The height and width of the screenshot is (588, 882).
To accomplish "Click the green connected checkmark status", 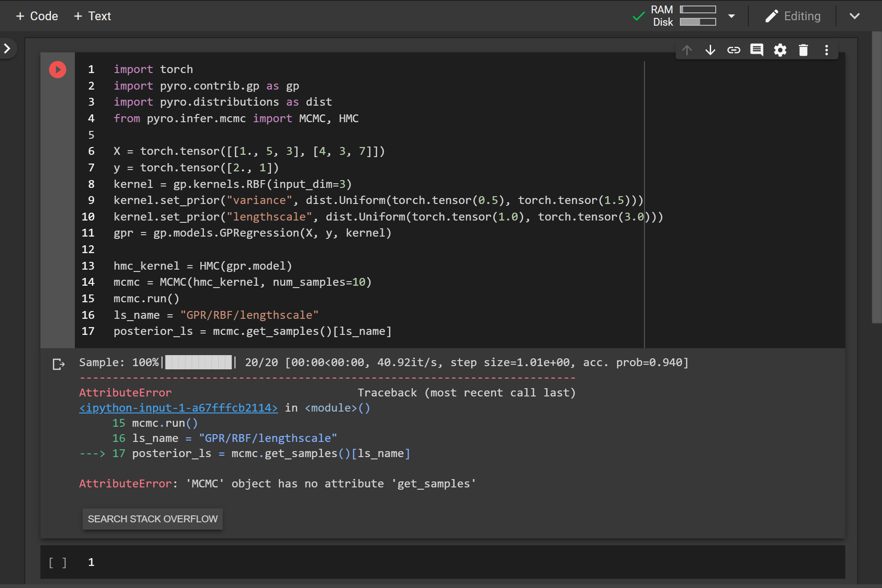I will 639,16.
